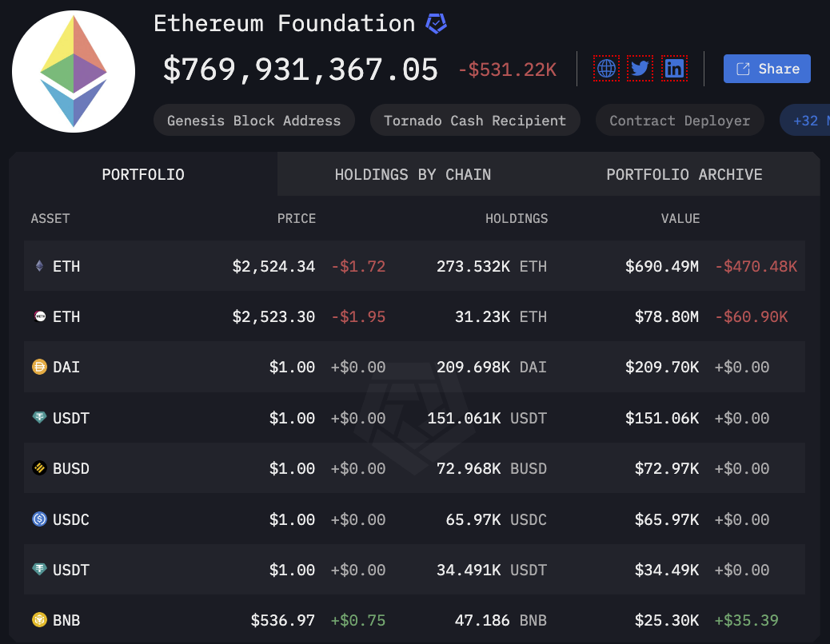Screen dimensions: 830x644
Task: Click the ETH diamond icon in first row
Action: click(39, 265)
